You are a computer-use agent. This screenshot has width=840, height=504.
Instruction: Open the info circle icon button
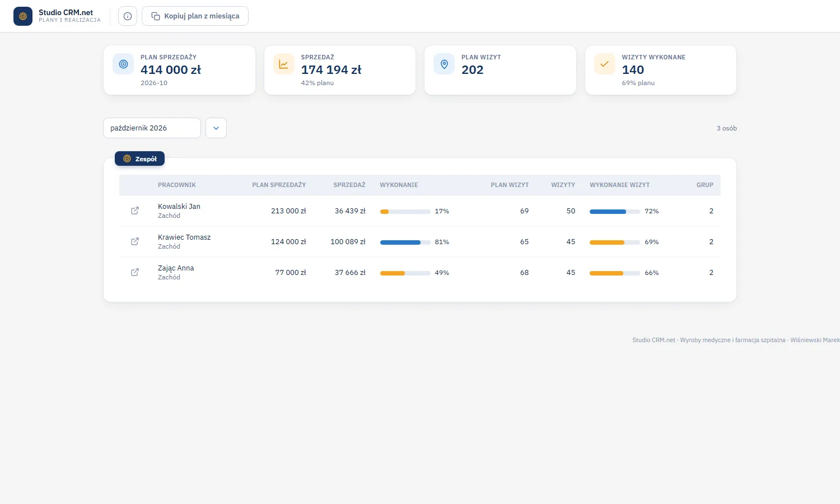[128, 16]
